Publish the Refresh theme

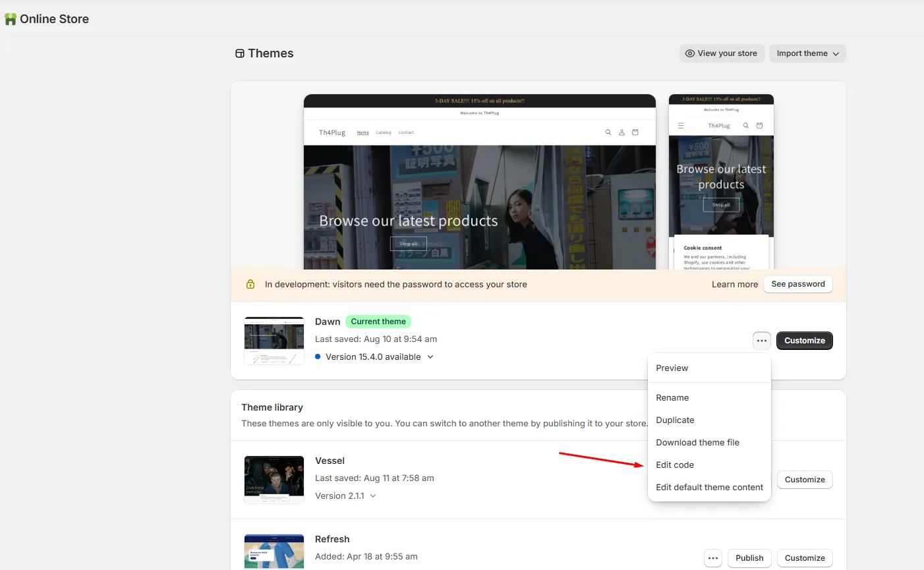pyautogui.click(x=749, y=558)
